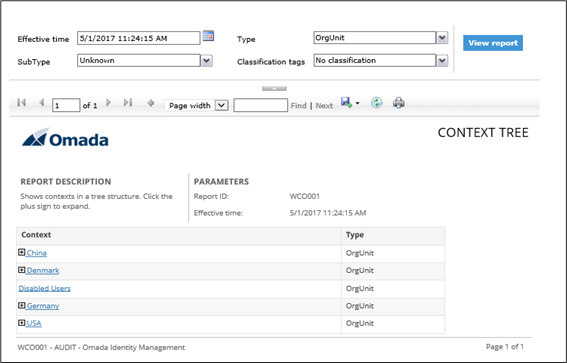Image resolution: width=567 pixels, height=363 pixels.
Task: Go to the previous report page
Action: click(x=42, y=103)
